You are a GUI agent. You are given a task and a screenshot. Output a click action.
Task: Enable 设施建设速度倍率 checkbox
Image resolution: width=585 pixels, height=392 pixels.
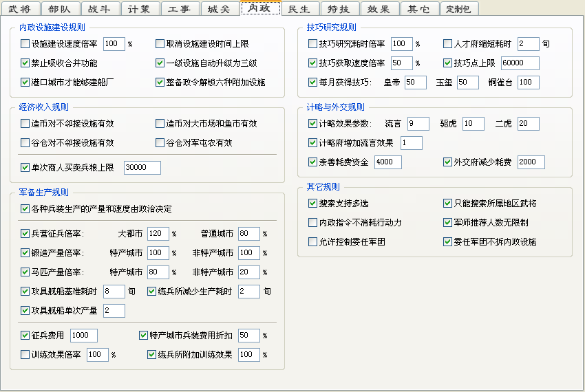(25, 44)
